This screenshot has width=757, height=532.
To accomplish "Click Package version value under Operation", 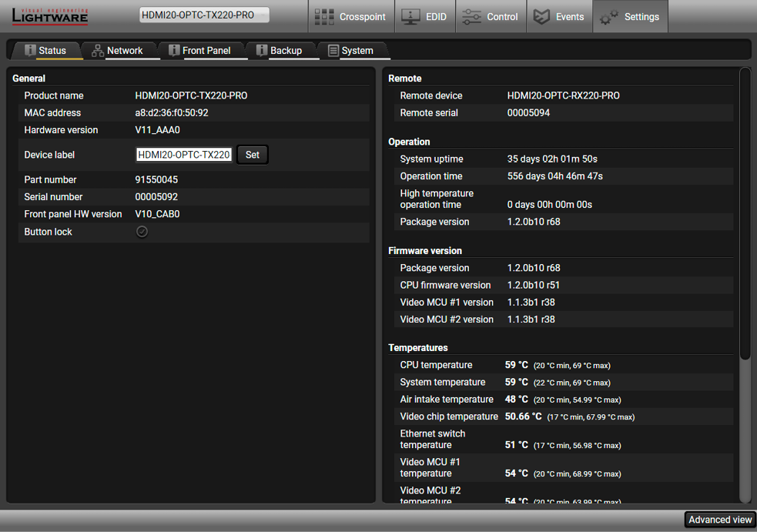I will [x=534, y=222].
